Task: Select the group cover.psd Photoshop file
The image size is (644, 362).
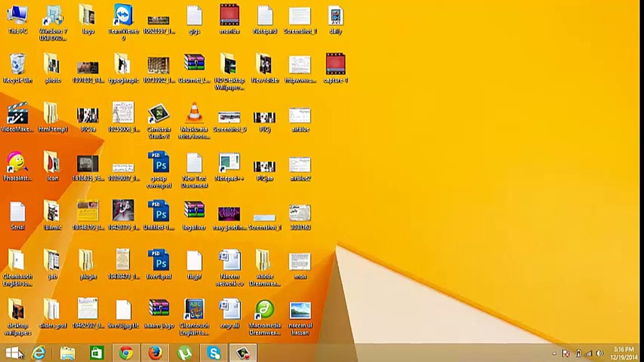Action: pos(159,170)
